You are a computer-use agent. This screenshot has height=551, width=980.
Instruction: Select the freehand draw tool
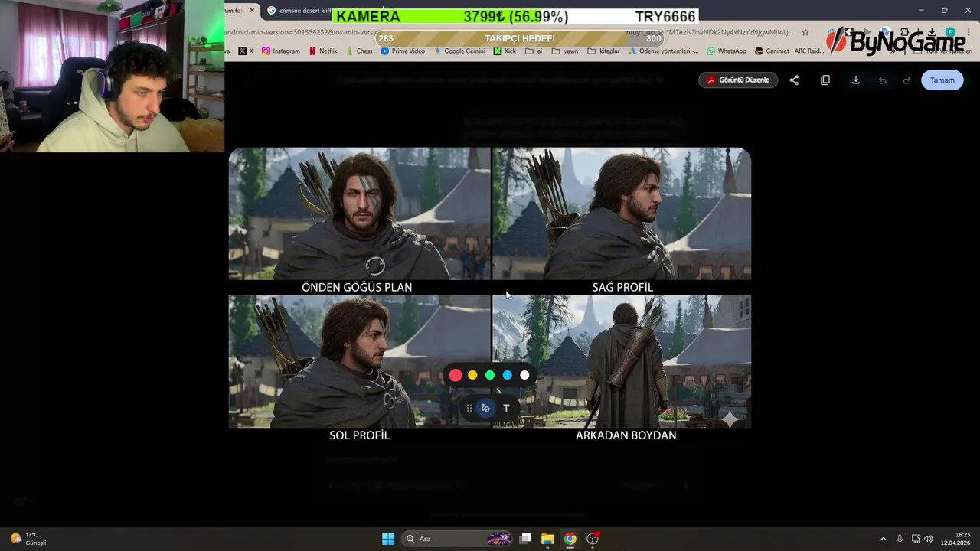[485, 409]
